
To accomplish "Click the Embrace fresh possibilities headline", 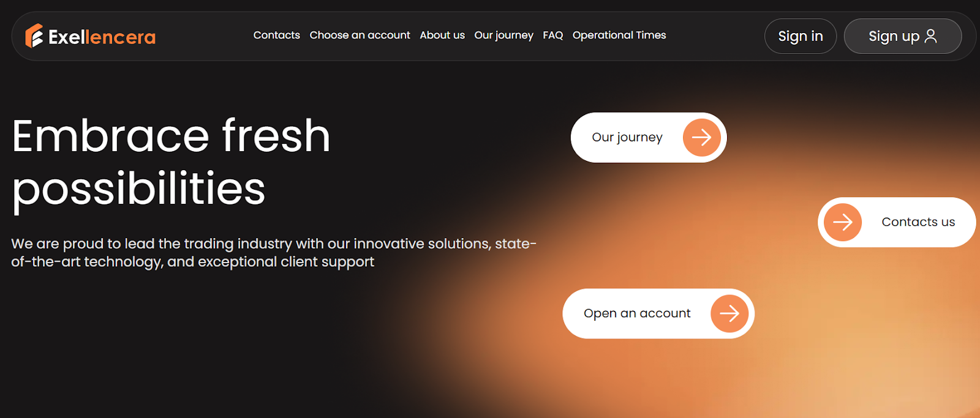I will [x=171, y=162].
